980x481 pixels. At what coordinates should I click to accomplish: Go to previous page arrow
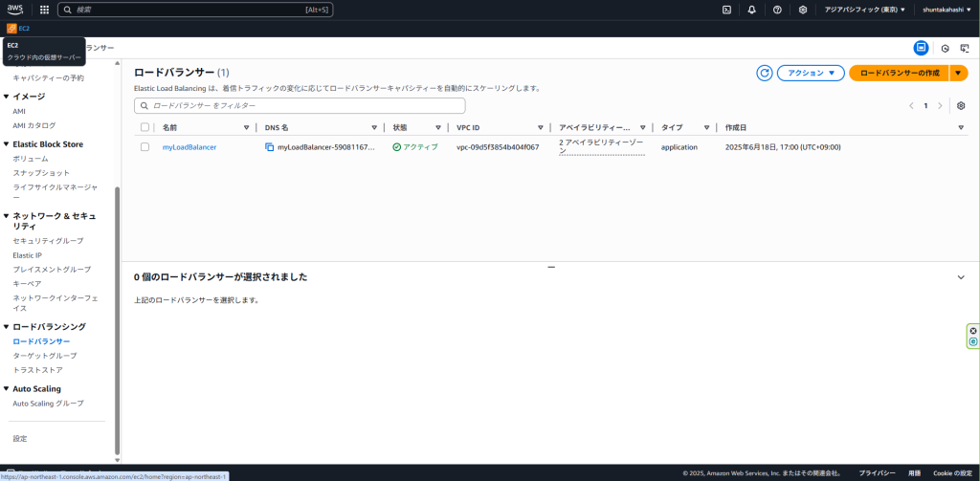coord(911,105)
